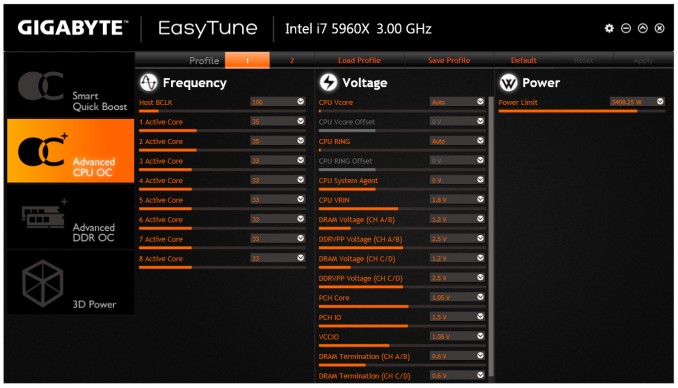Switch to Profile 2 tab
678x388 pixels.
[292, 60]
